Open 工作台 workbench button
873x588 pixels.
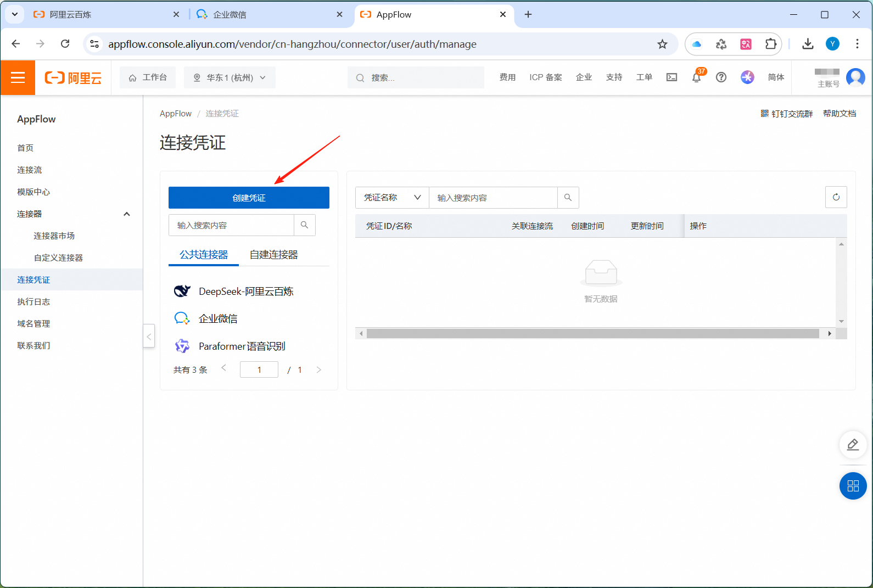148,77
